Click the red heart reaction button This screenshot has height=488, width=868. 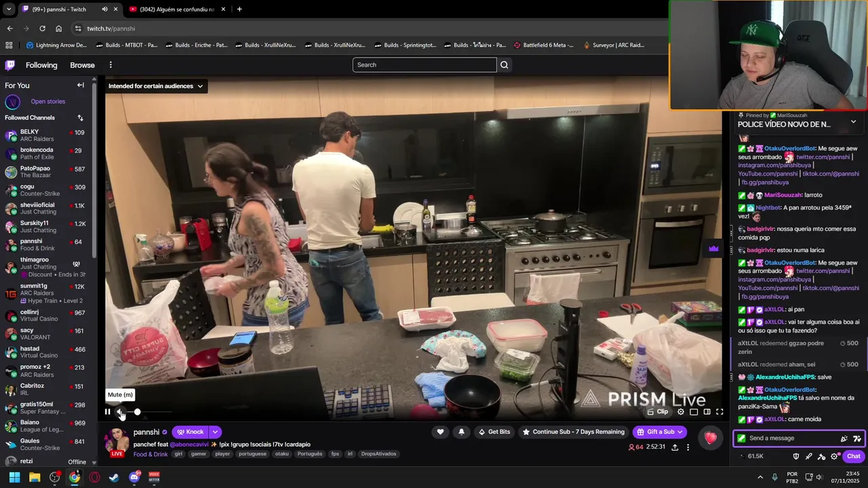pyautogui.click(x=711, y=438)
